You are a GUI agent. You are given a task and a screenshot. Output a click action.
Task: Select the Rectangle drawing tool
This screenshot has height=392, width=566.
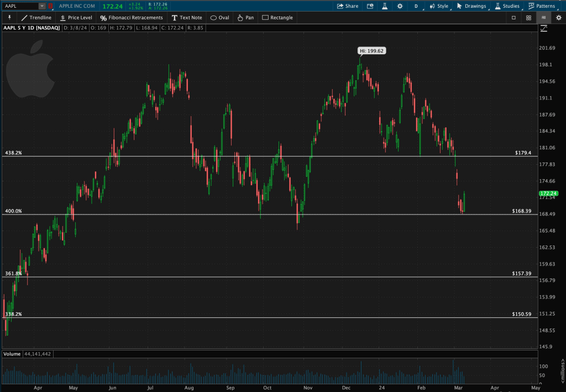pos(277,18)
